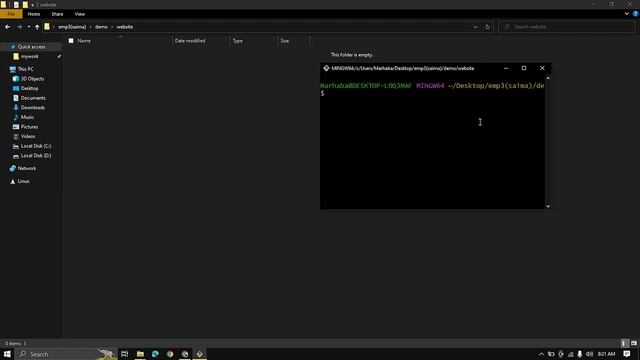
Task: Click the Search website field
Action: [567, 27]
